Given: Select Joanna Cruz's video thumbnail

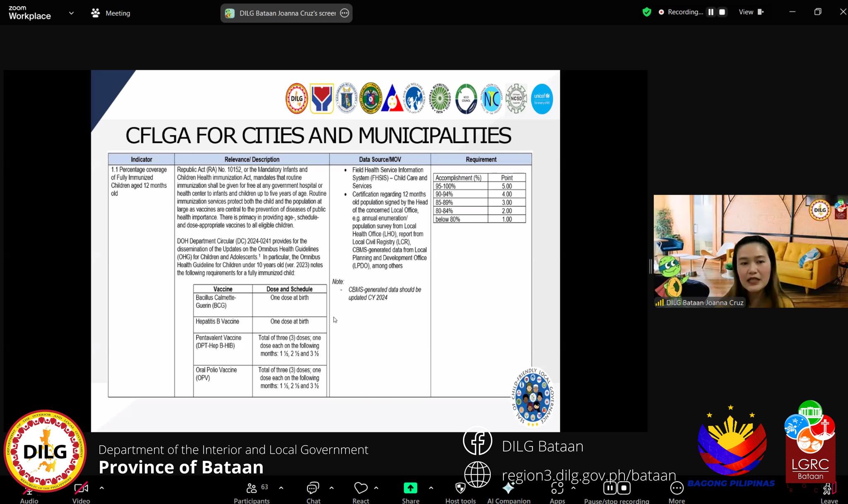Looking at the screenshot, I should (x=751, y=251).
